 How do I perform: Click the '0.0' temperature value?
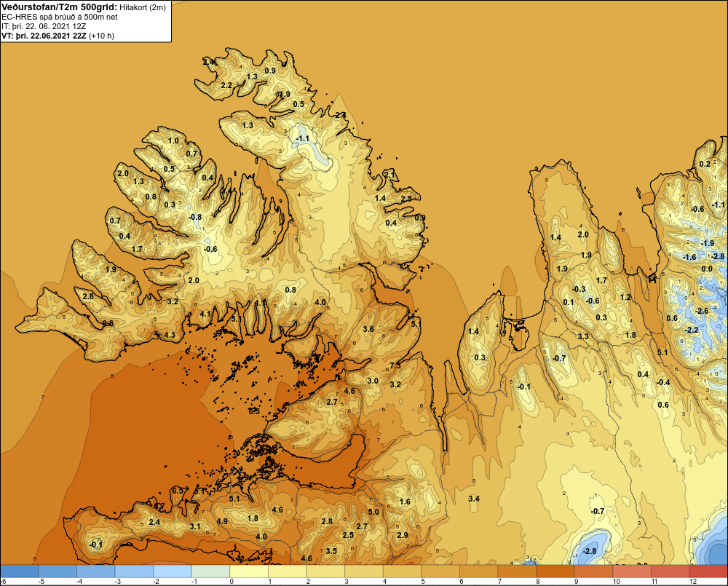tap(707, 269)
